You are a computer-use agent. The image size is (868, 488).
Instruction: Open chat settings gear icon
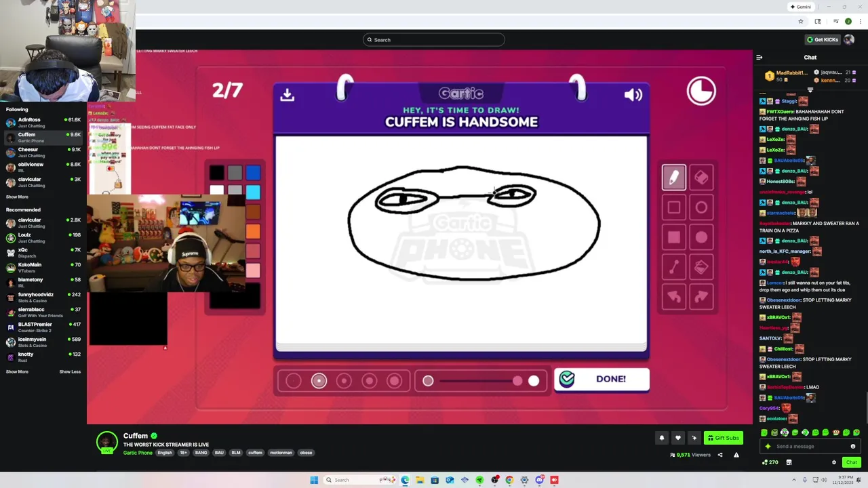[x=834, y=462]
